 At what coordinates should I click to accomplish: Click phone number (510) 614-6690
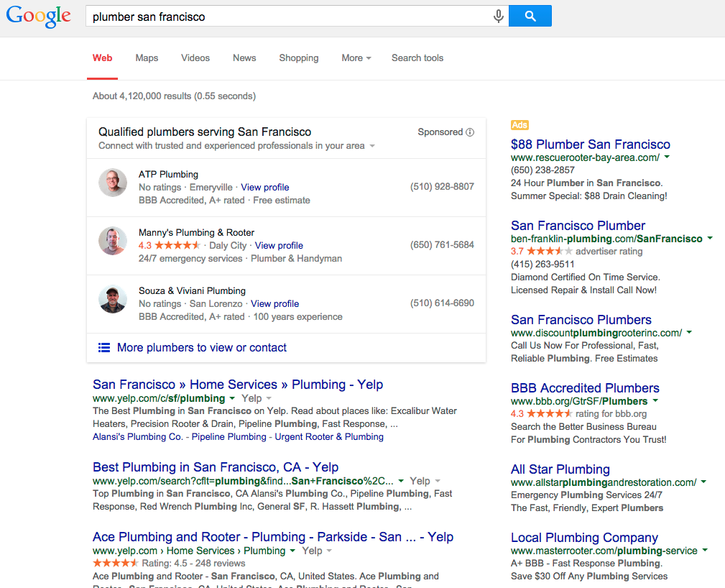(x=442, y=303)
